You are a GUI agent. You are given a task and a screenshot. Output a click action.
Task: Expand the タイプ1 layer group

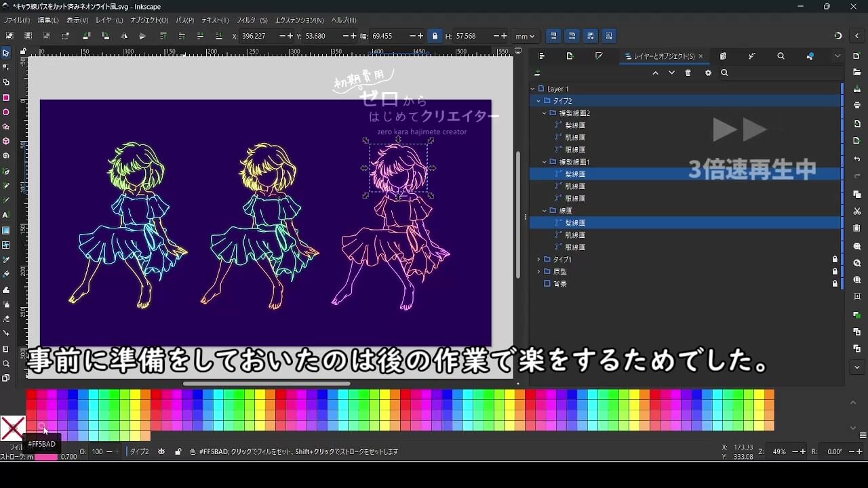[x=539, y=260]
